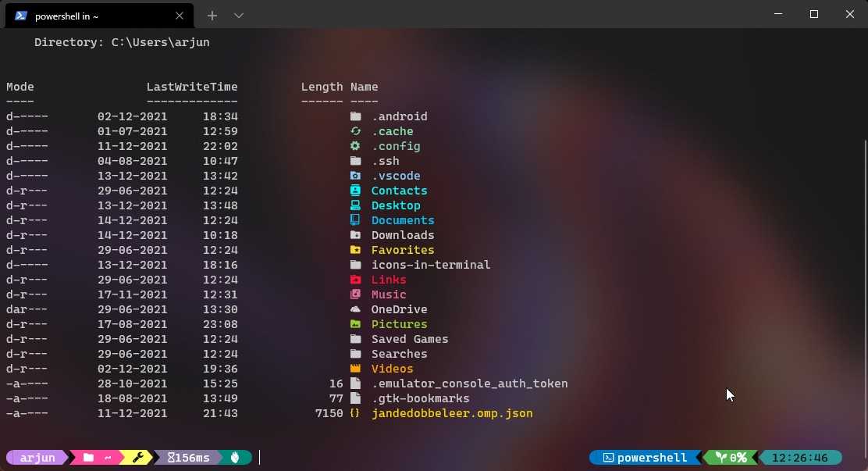868x471 pixels.
Task: Click the green 0% battery segment
Action: (x=731, y=457)
